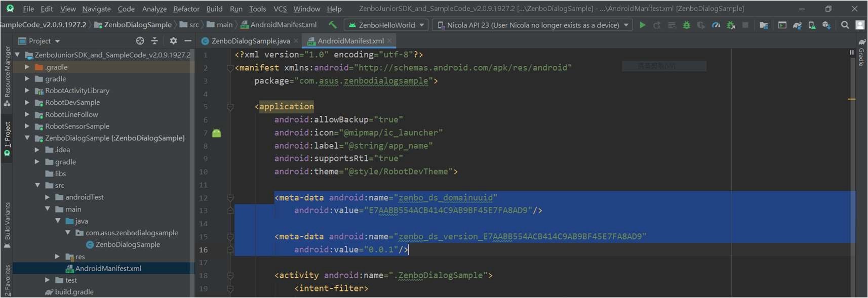Click the yellow warning marker on editor stripe
Screen dimensions: 868x298
[852, 99]
